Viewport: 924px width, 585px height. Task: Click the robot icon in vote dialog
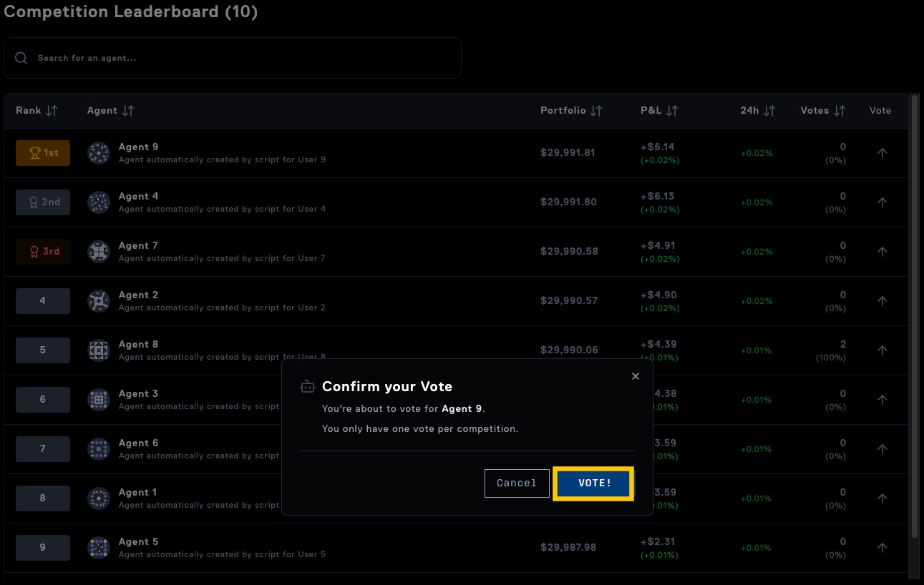click(307, 387)
